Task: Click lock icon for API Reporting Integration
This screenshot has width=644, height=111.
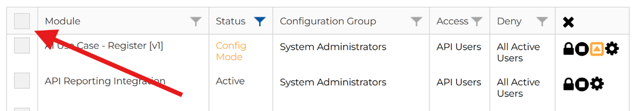Action: coord(568,84)
